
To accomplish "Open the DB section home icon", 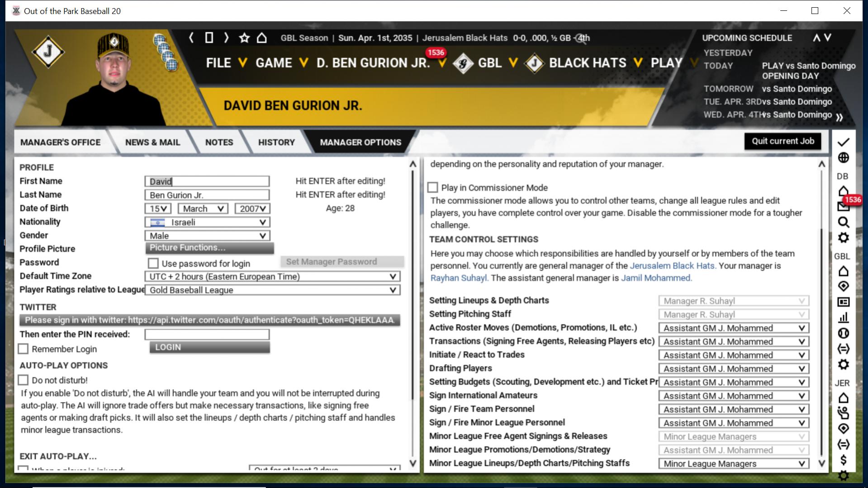I will tap(843, 191).
